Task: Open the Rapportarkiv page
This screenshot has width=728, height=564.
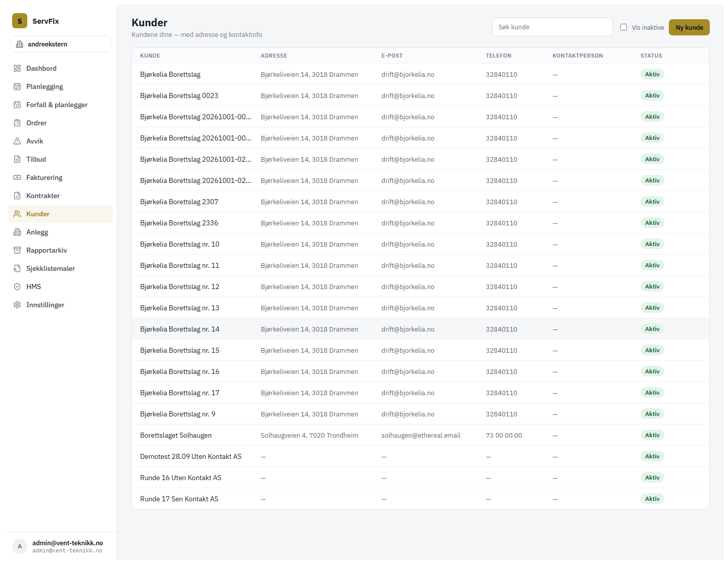Action: [x=60, y=250]
